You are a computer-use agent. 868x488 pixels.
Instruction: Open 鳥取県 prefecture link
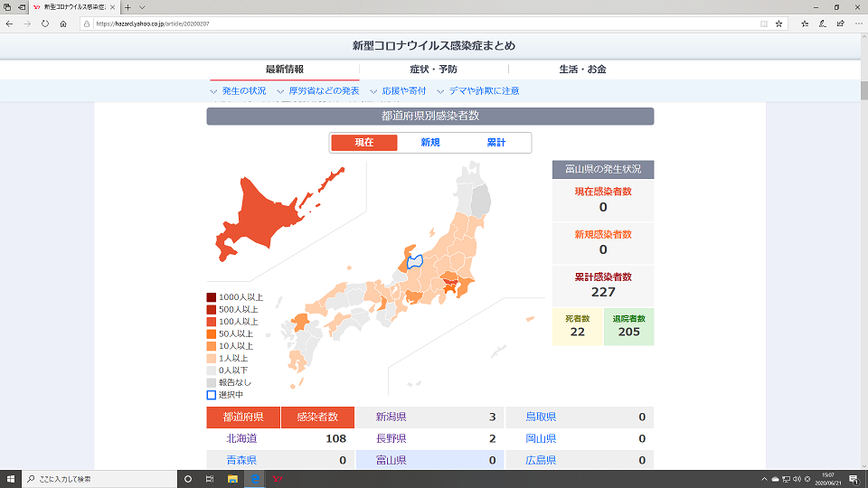[541, 418]
